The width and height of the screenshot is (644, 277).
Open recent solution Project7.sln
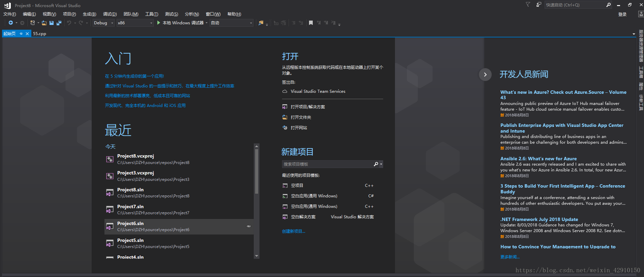pyautogui.click(x=179, y=210)
